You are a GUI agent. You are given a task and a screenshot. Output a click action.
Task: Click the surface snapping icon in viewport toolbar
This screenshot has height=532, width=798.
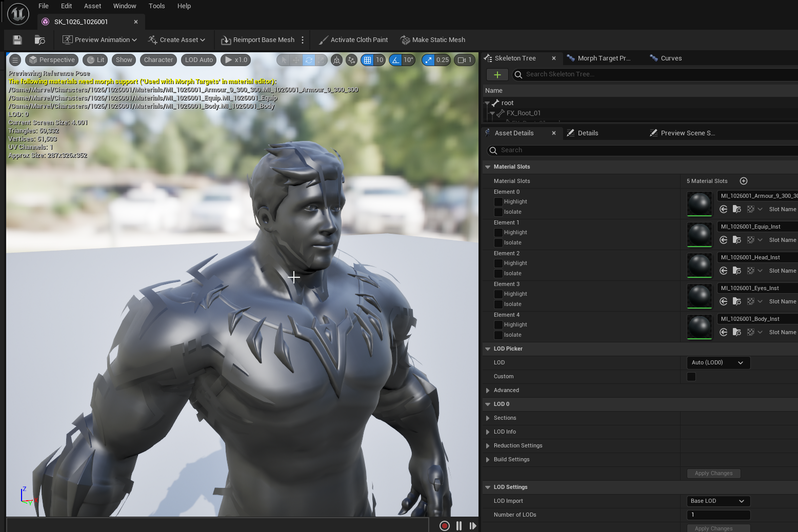[351, 60]
